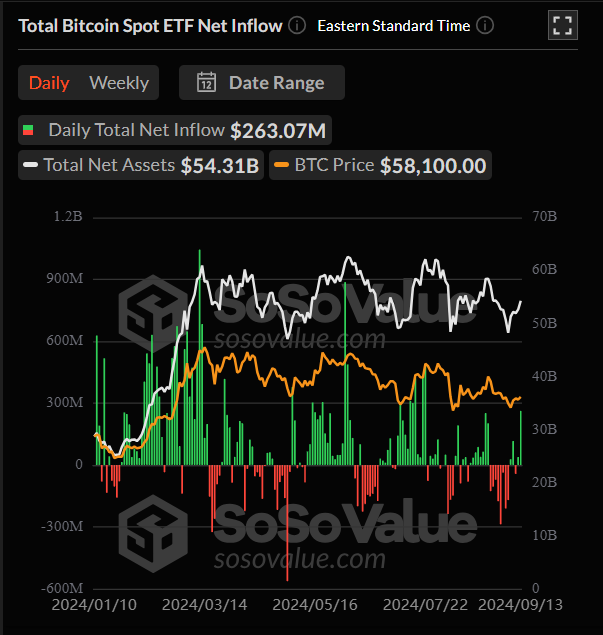Open the fullscreen expand icon
The width and height of the screenshot is (603, 635).
[563, 25]
